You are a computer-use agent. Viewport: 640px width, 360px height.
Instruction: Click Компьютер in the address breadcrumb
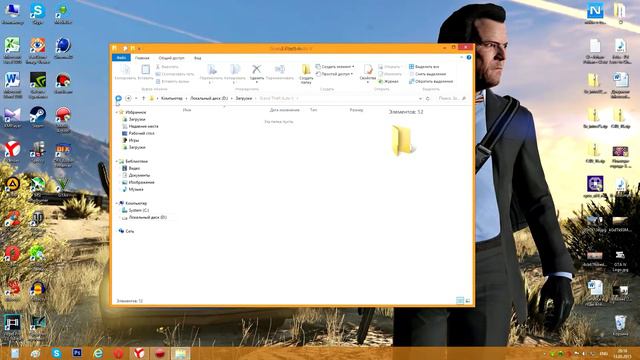[x=172, y=98]
